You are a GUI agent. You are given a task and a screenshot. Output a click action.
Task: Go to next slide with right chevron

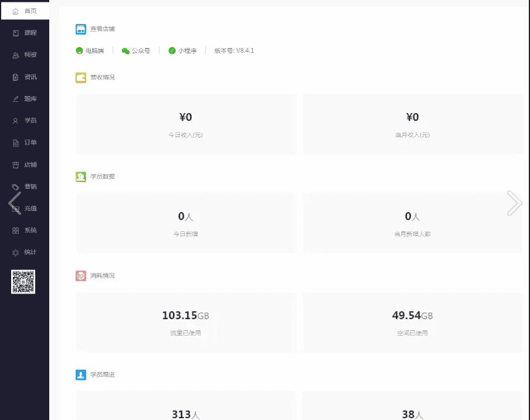[x=514, y=203]
